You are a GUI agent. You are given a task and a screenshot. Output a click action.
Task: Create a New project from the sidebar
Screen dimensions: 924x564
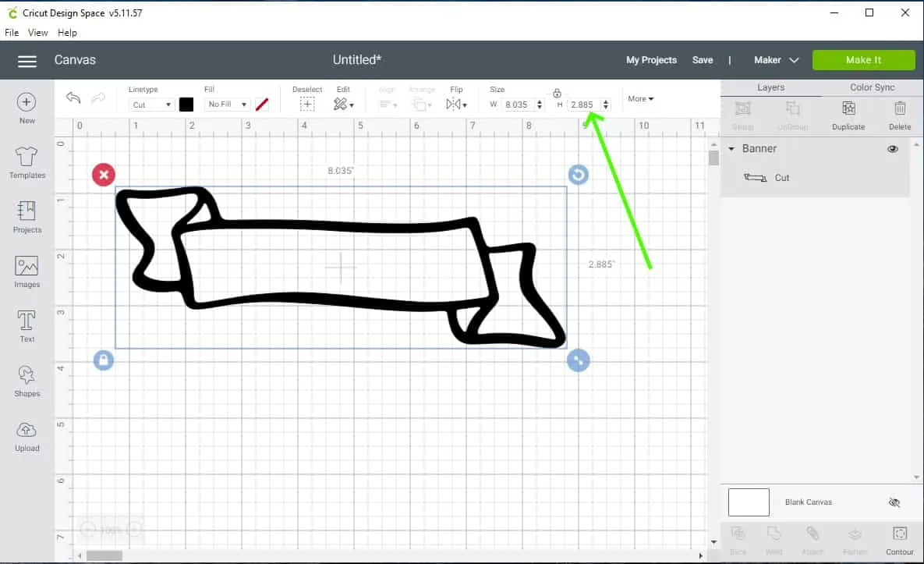coord(27,108)
